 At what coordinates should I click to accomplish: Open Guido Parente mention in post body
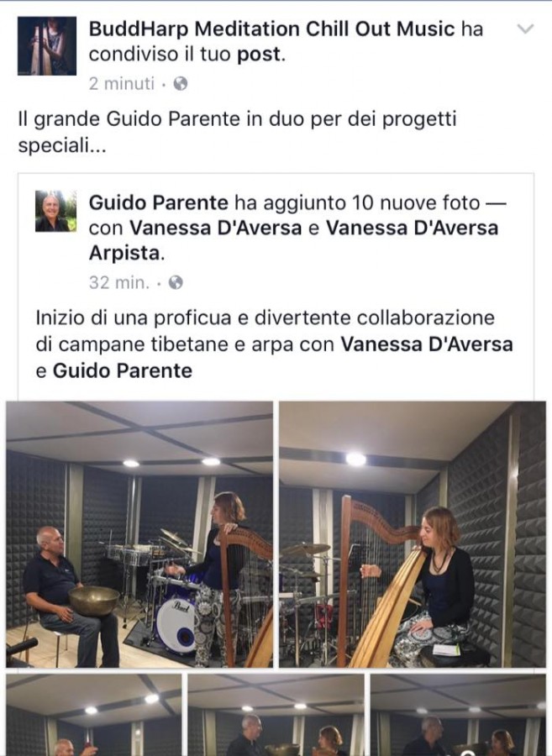tap(123, 370)
